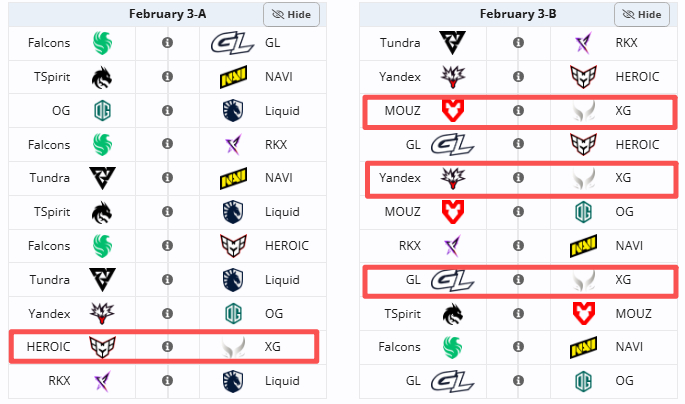Show details for HEROIC vs XG match

click(167, 347)
